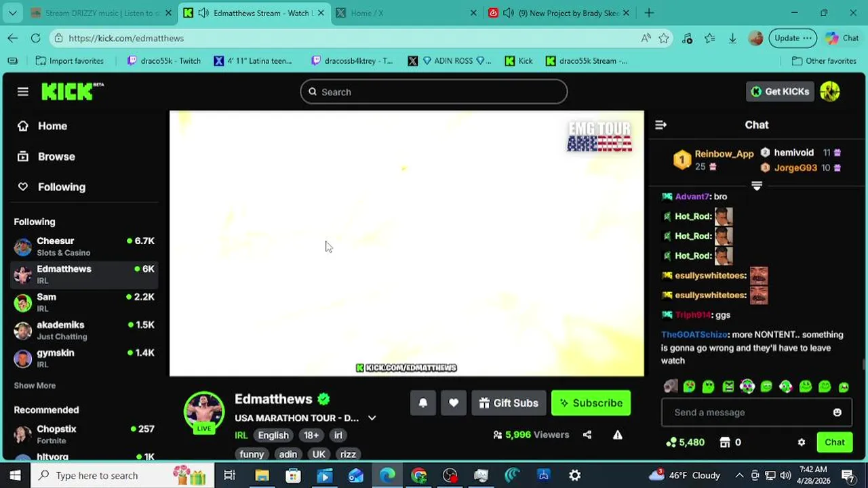Click the 18+ tag
Viewport: 868px width, 488px height.
[311, 435]
